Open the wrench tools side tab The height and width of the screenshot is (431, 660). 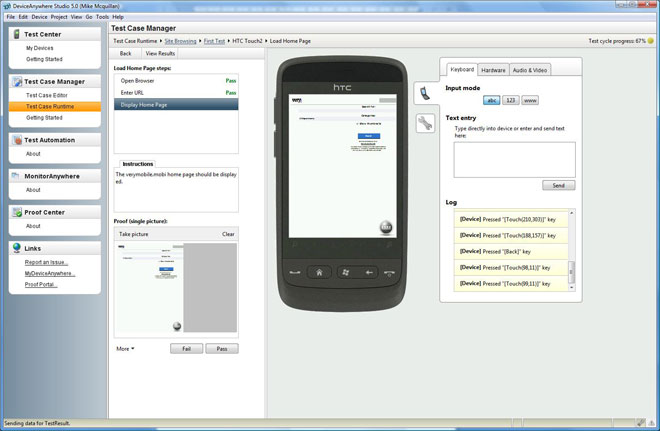pyautogui.click(x=425, y=123)
